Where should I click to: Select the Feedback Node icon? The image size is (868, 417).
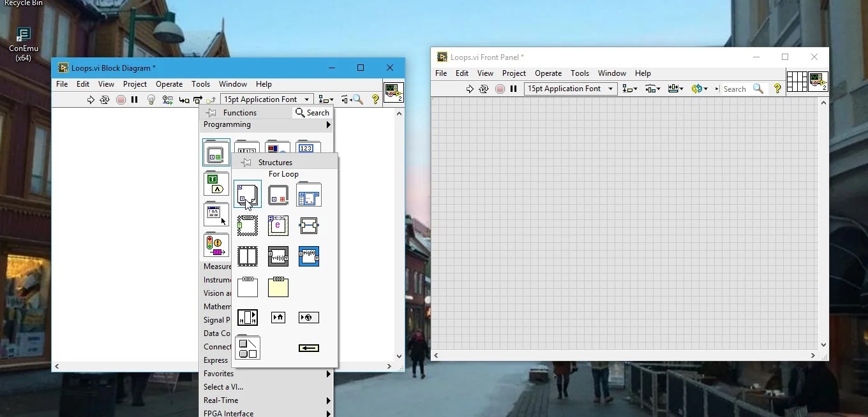coord(309,347)
